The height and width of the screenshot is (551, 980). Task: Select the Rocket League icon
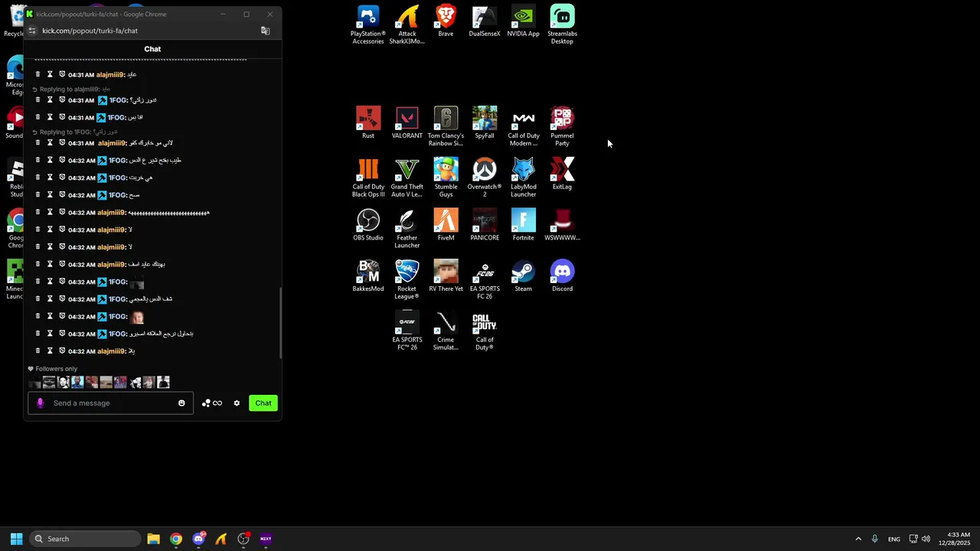pos(407,279)
